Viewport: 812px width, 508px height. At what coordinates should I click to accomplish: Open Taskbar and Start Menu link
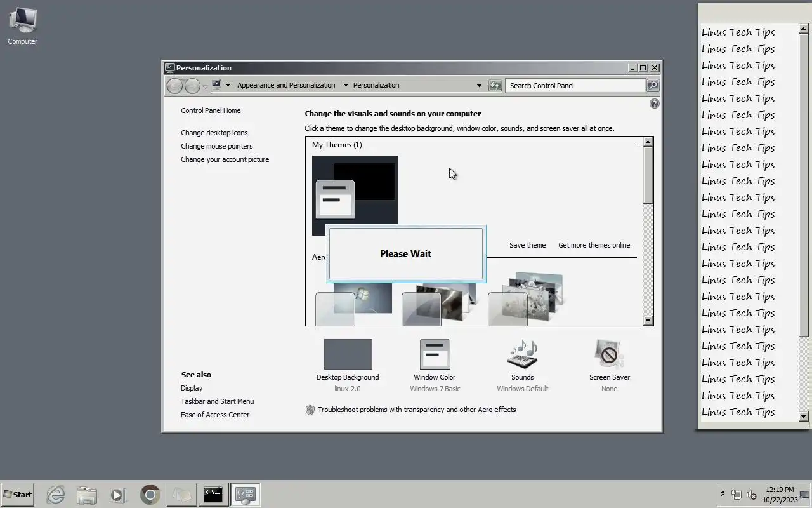tap(217, 401)
